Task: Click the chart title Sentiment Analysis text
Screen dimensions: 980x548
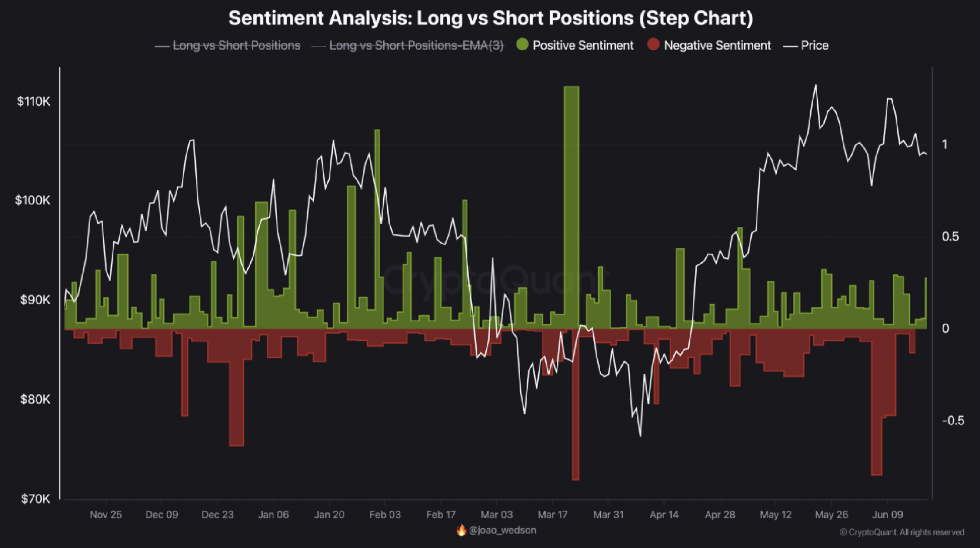Action: tap(491, 18)
